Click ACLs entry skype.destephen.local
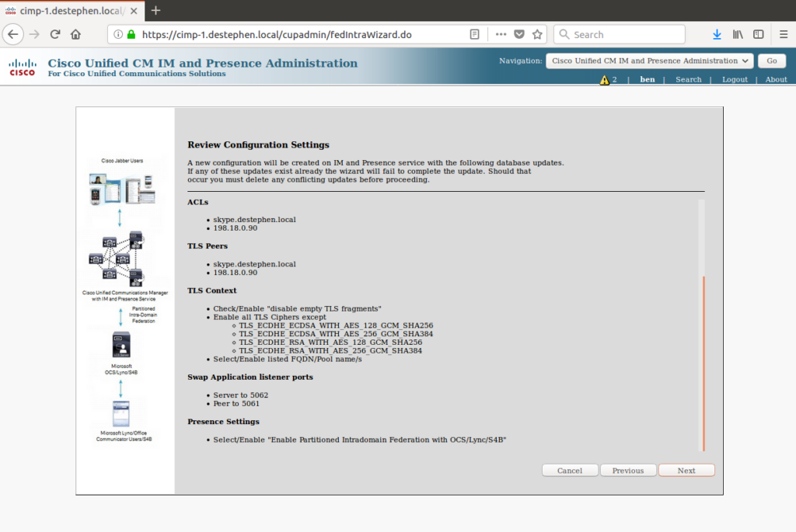This screenshot has width=796, height=532. point(254,220)
